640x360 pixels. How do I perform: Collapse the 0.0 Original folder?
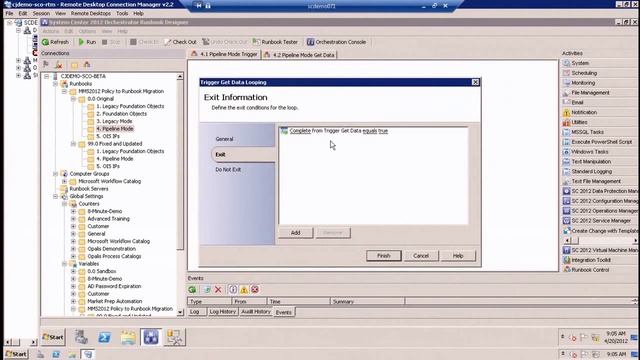tap(73, 99)
